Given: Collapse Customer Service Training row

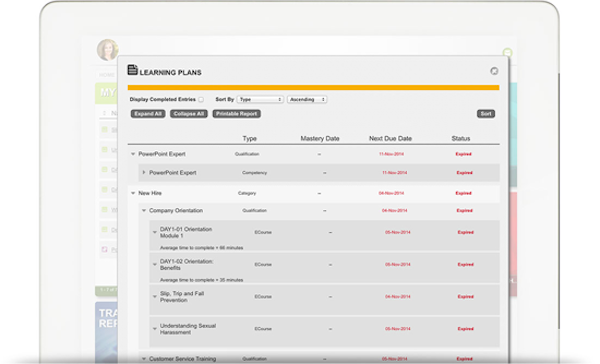Looking at the screenshot, I should [144, 359].
